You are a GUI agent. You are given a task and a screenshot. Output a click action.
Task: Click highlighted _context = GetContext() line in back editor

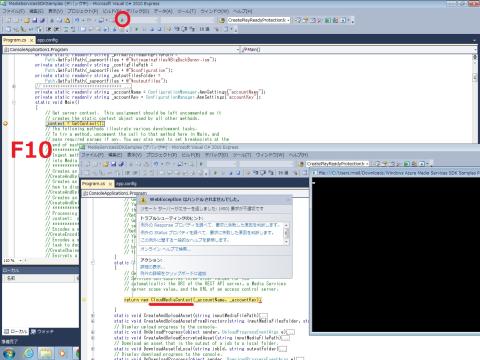click(75, 124)
